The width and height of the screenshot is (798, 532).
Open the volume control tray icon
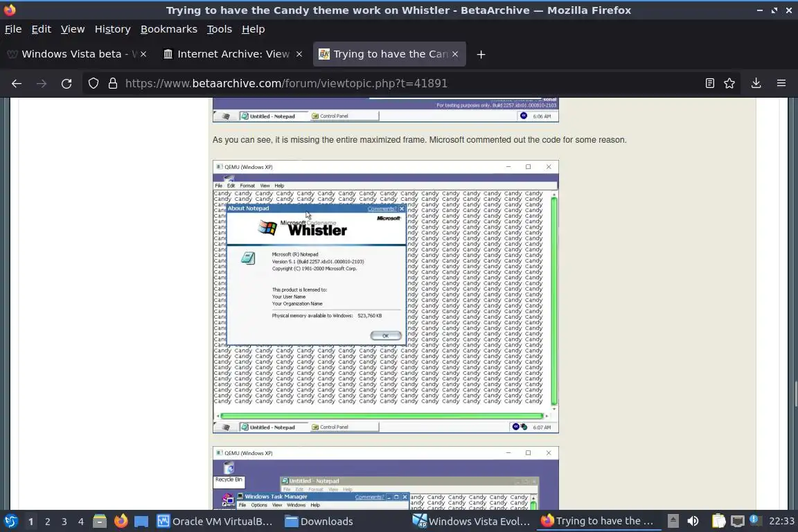[x=693, y=522]
